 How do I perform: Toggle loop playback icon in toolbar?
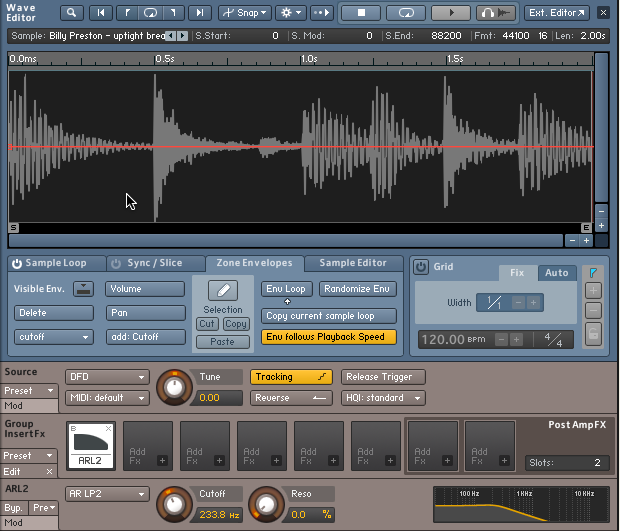(407, 13)
